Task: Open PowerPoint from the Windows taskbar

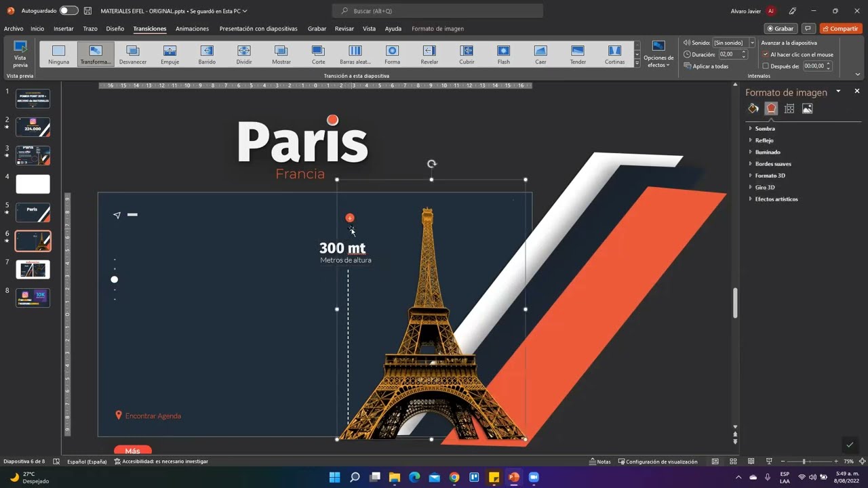Action: tap(514, 477)
